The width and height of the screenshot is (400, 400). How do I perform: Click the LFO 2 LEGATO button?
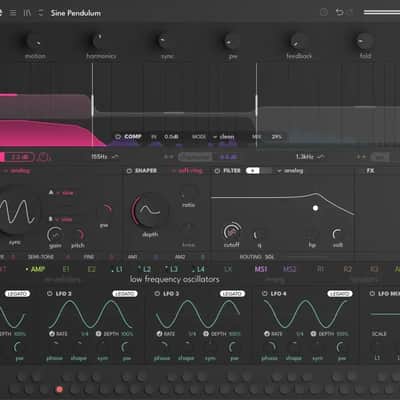pyautogui.click(x=125, y=294)
